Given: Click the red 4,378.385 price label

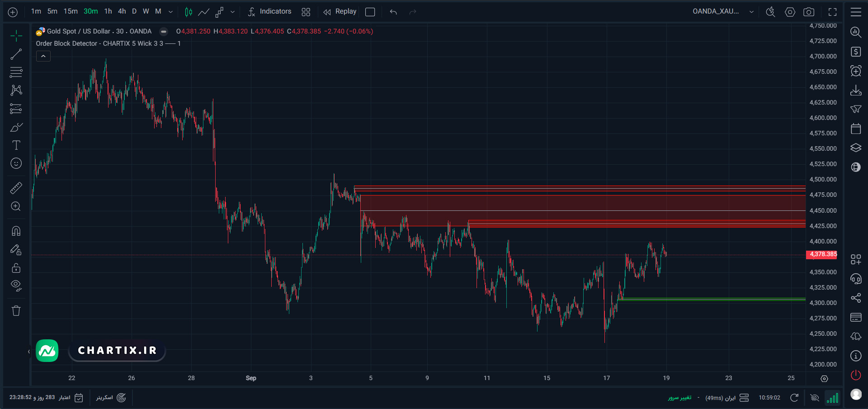Looking at the screenshot, I should tap(821, 254).
